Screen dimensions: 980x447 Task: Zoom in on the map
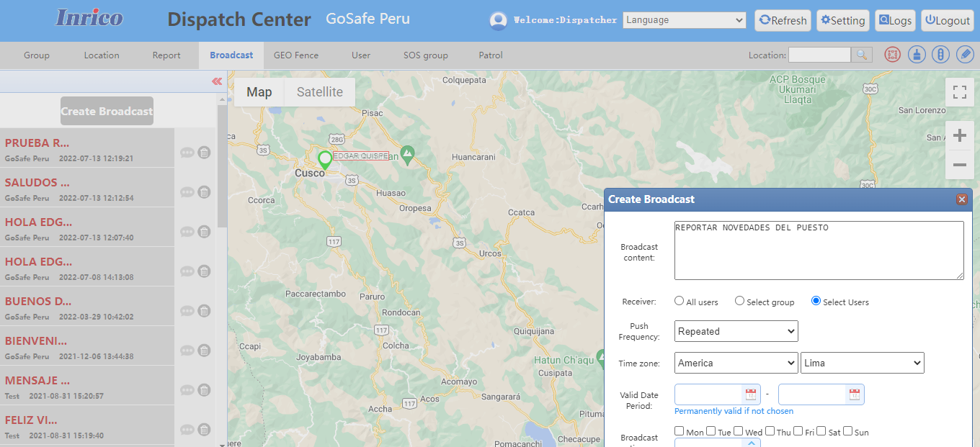(x=959, y=135)
